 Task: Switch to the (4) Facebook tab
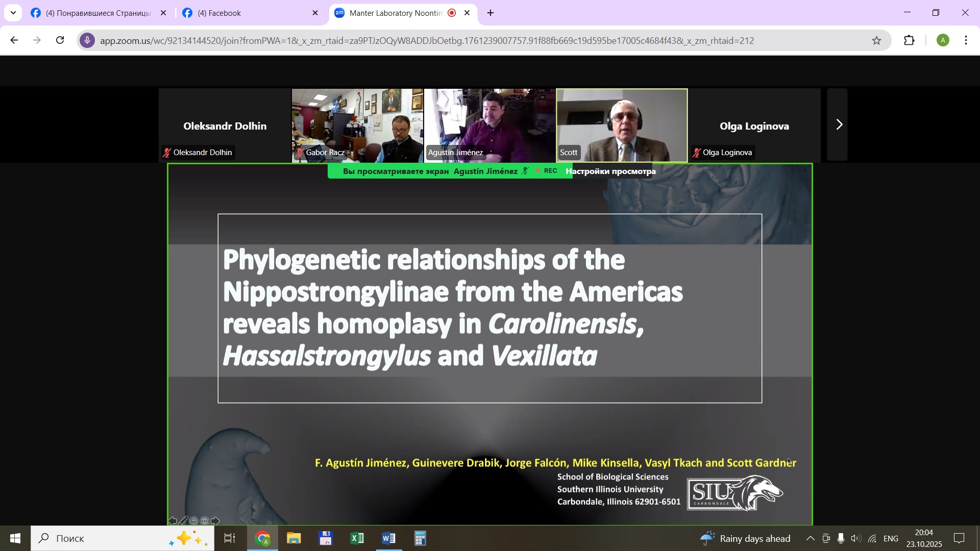[x=245, y=13]
